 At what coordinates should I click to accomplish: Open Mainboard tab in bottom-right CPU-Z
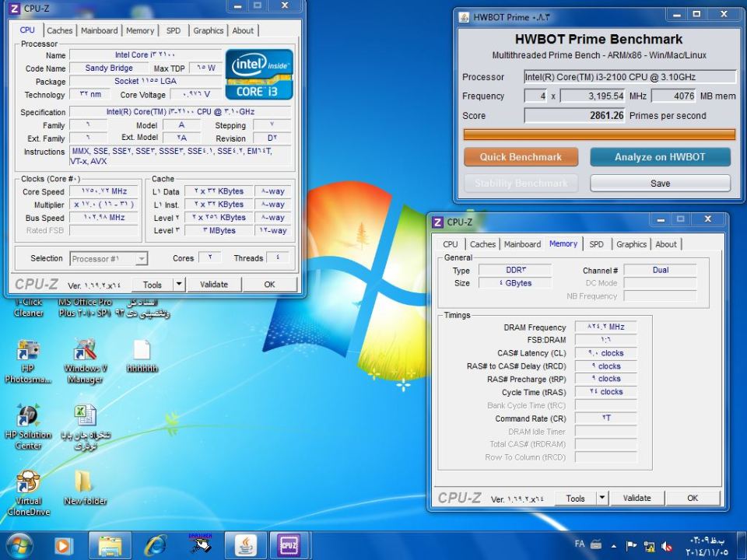tap(522, 244)
